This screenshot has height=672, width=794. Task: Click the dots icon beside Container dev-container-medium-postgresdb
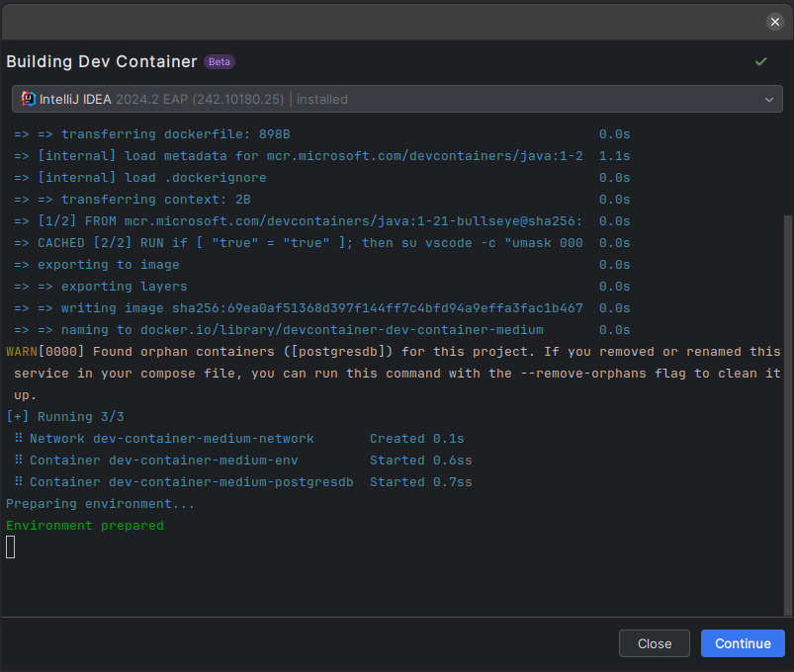pyautogui.click(x=19, y=481)
